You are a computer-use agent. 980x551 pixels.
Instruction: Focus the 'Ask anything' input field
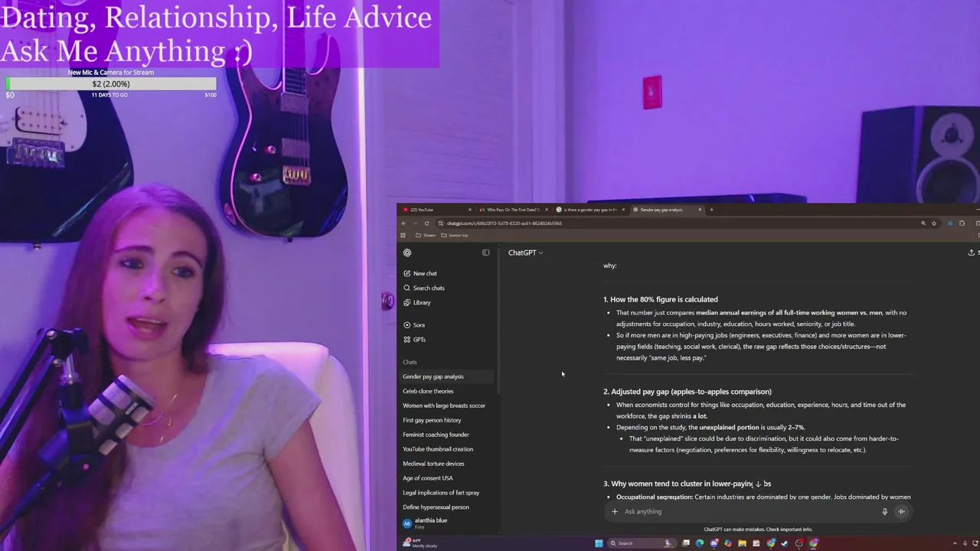tap(750, 512)
